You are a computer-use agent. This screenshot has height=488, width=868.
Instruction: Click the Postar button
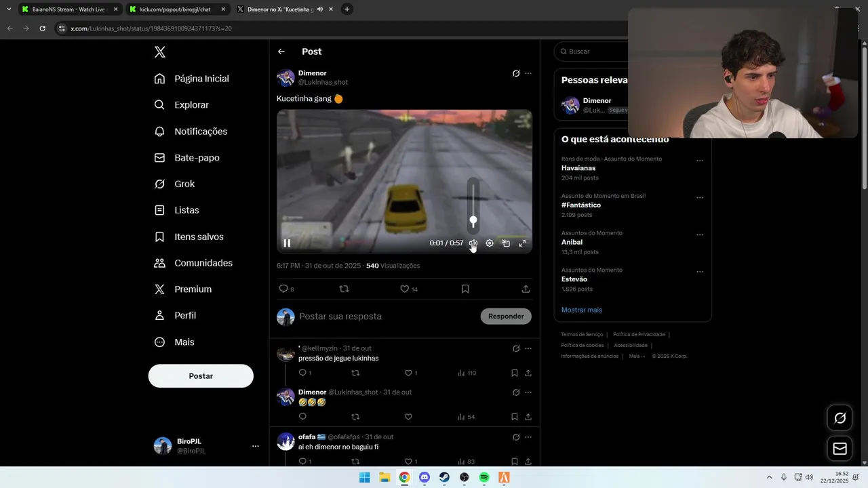pyautogui.click(x=201, y=376)
